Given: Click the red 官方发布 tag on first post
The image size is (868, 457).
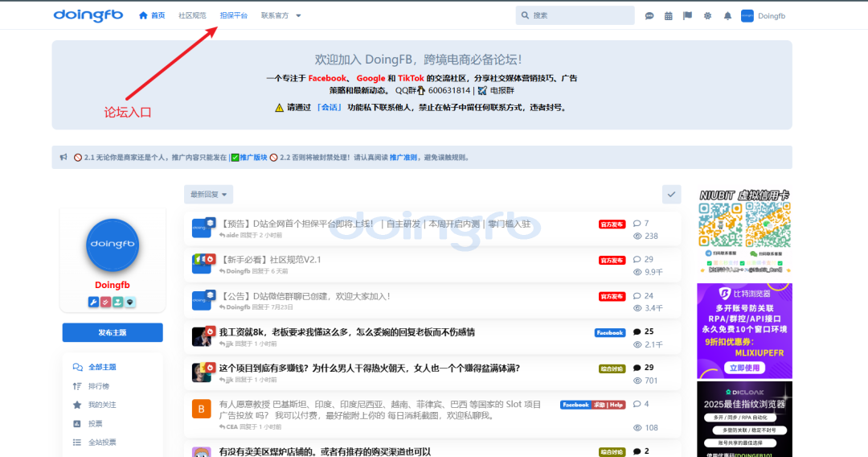Looking at the screenshot, I should 612,224.
